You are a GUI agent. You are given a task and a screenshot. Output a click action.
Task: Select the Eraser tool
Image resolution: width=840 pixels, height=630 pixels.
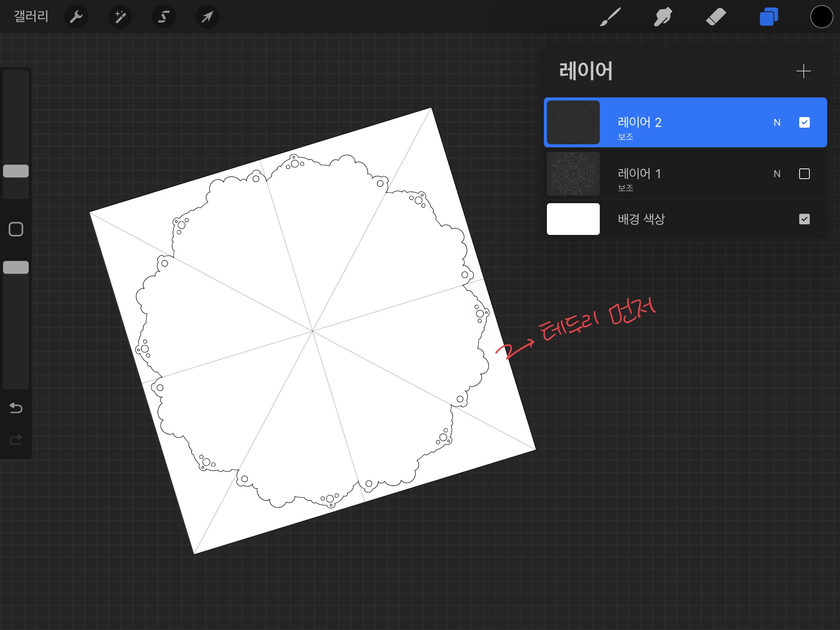(716, 17)
